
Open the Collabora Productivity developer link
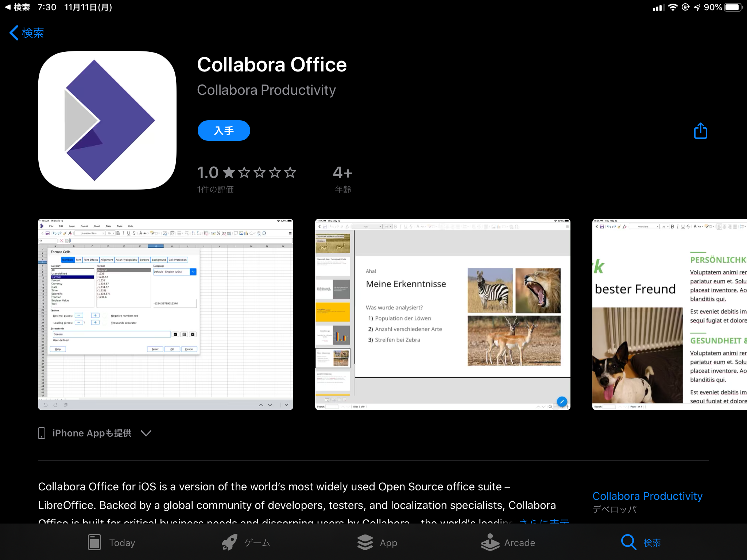click(647, 496)
